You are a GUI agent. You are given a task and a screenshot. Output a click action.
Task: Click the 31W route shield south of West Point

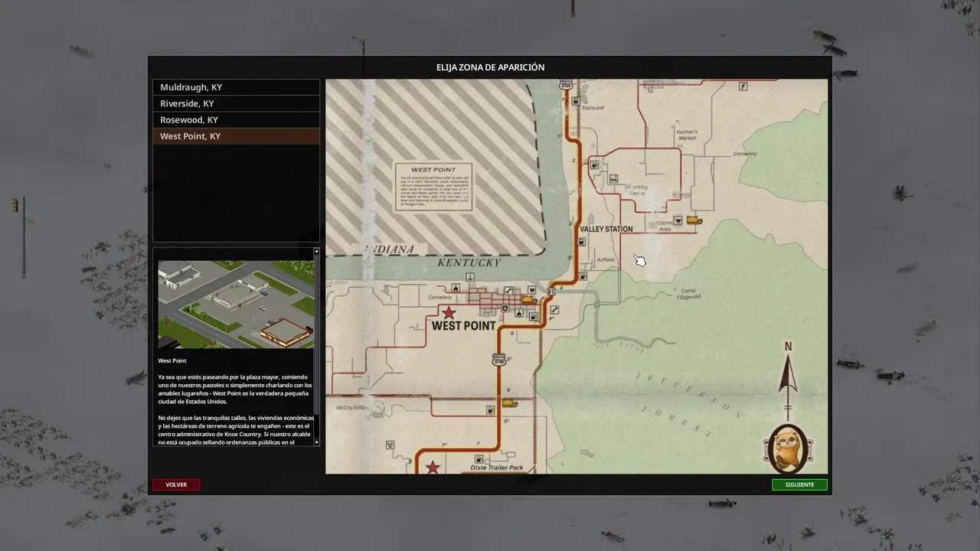[499, 358]
